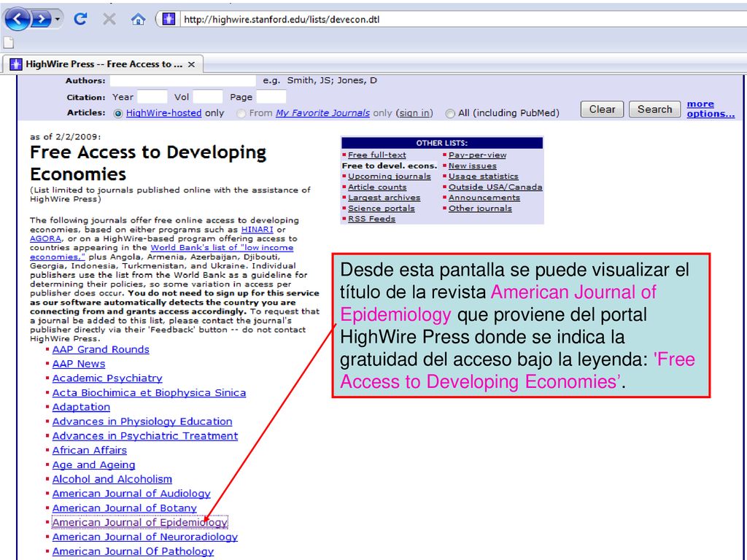Focus the citation Vol field
Screen dimensions: 747x560
[x=207, y=97]
